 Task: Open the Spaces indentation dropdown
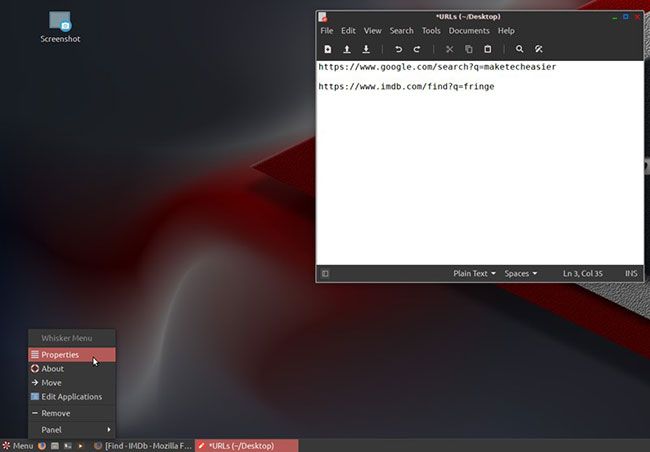521,274
